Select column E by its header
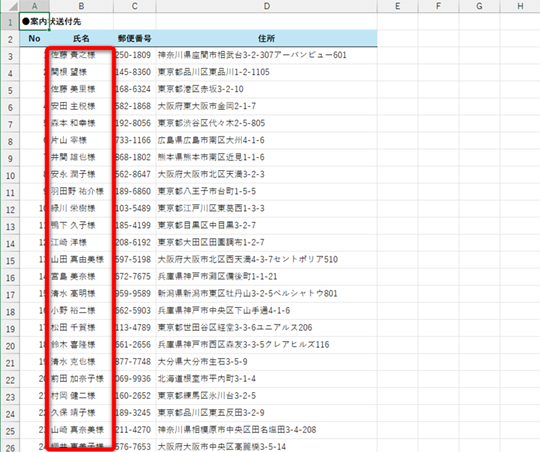540x452 pixels. pos(397,6)
